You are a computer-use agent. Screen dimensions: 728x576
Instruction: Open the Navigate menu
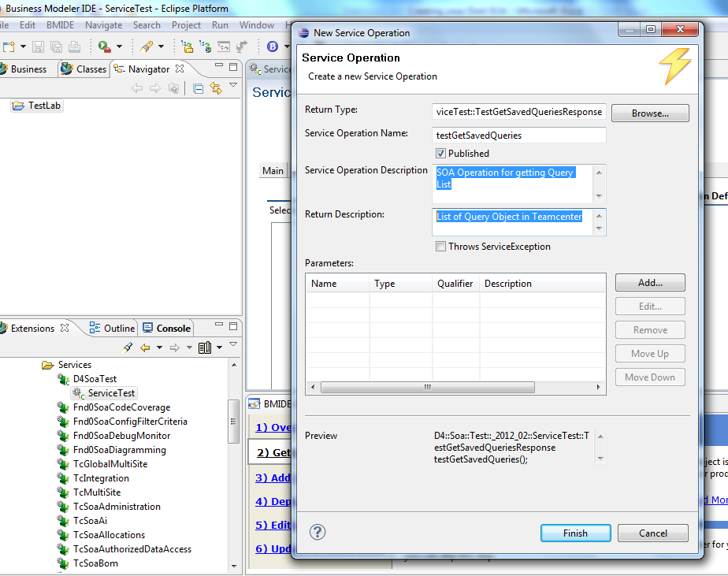[x=103, y=25]
